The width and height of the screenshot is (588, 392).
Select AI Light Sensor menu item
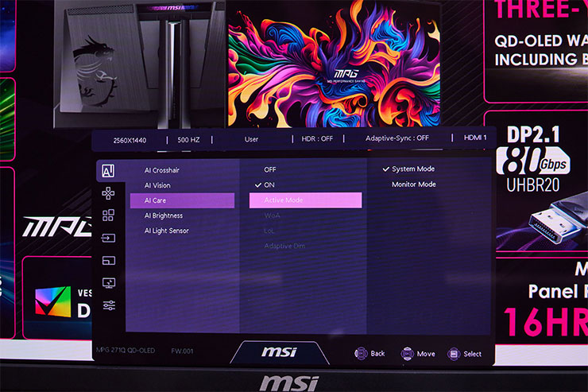166,231
